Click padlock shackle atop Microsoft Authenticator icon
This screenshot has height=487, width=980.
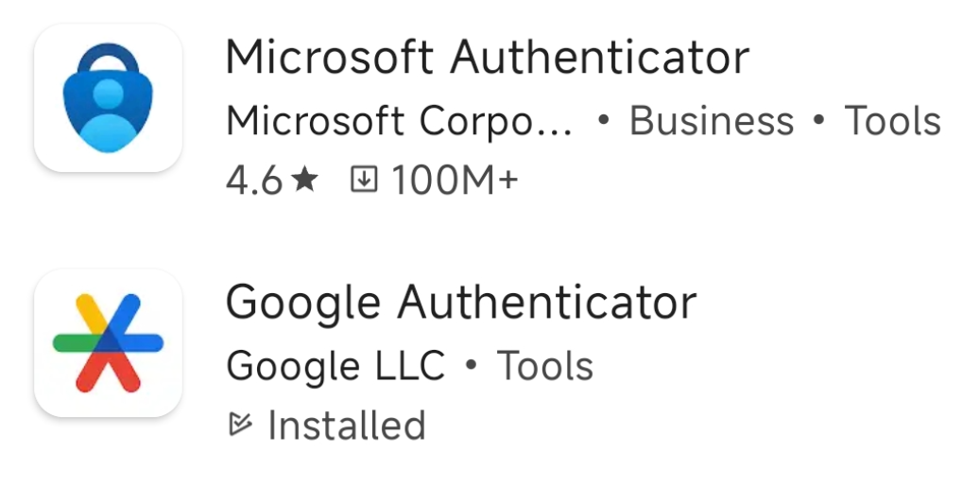[x=108, y=60]
